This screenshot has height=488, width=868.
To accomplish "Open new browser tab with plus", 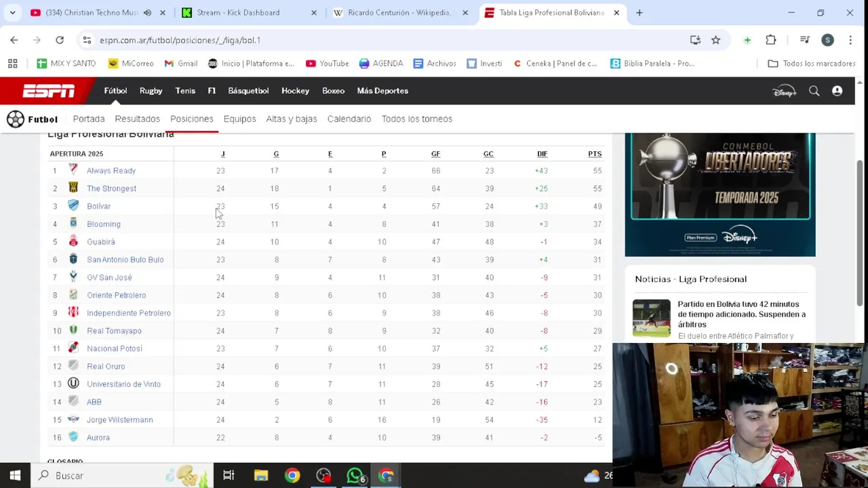I will coord(639,12).
